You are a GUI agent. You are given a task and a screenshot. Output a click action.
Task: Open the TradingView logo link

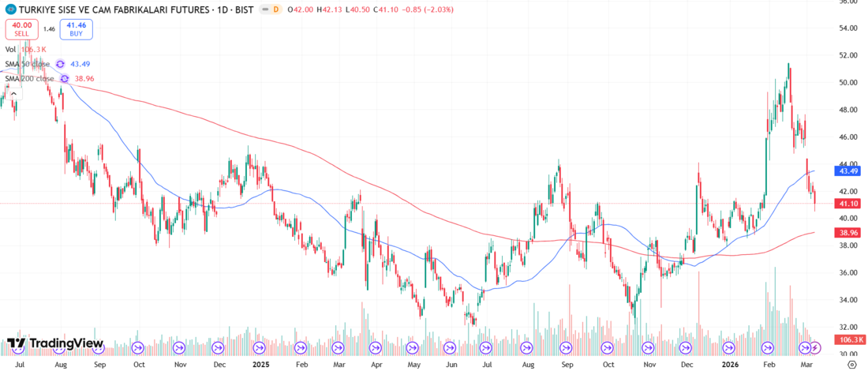point(55,343)
